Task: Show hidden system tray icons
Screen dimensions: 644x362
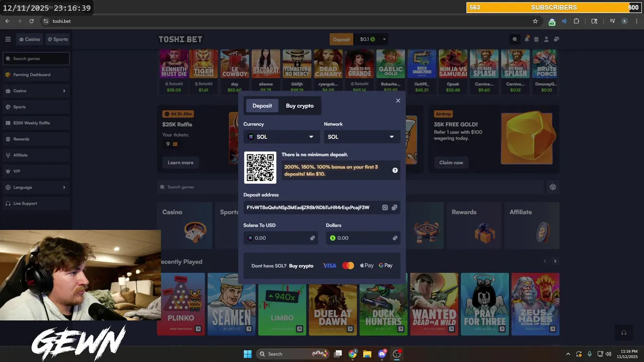Action: tap(568, 354)
